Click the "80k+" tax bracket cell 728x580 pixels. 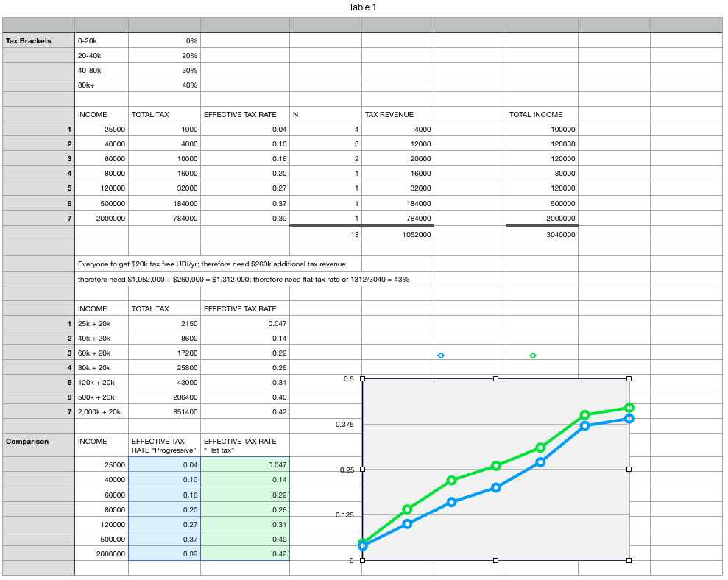pos(101,85)
